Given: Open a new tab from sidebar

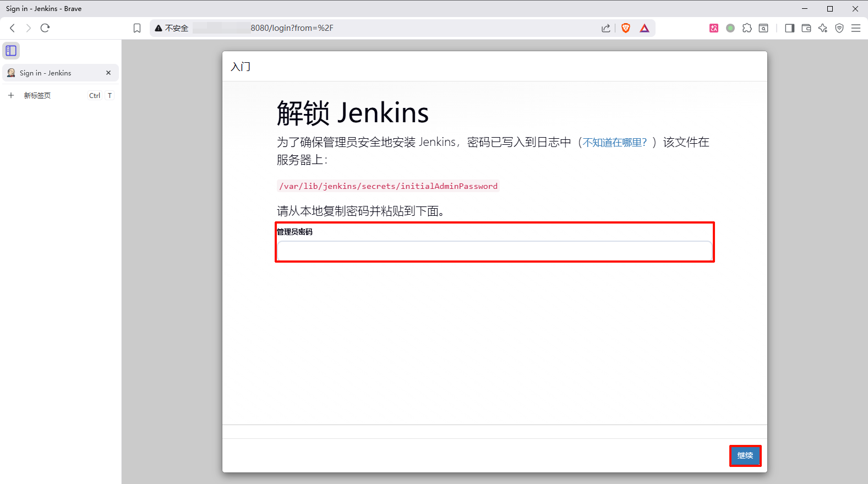Looking at the screenshot, I should [37, 95].
